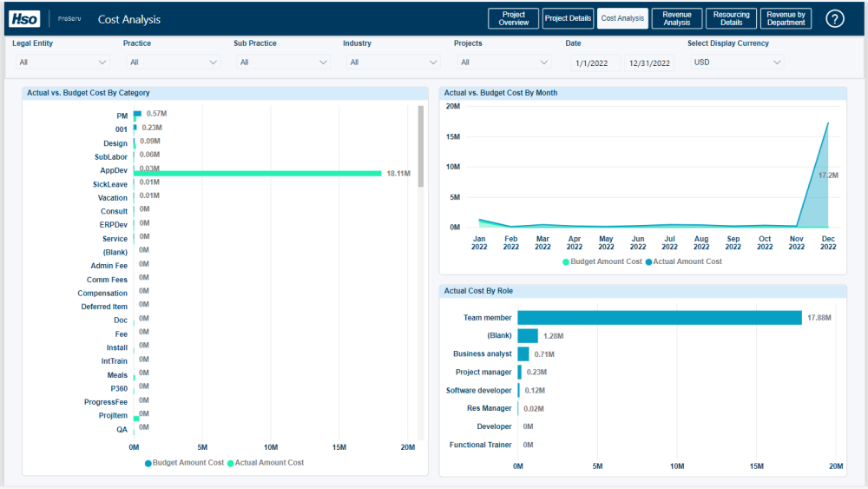
Task: Click the start date field 1/1/2022
Action: [x=595, y=63]
